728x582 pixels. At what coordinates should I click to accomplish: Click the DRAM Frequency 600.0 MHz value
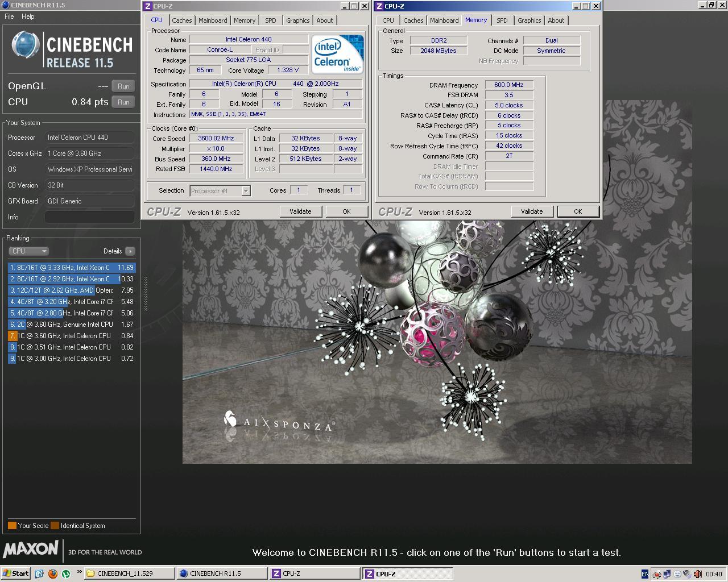[509, 85]
